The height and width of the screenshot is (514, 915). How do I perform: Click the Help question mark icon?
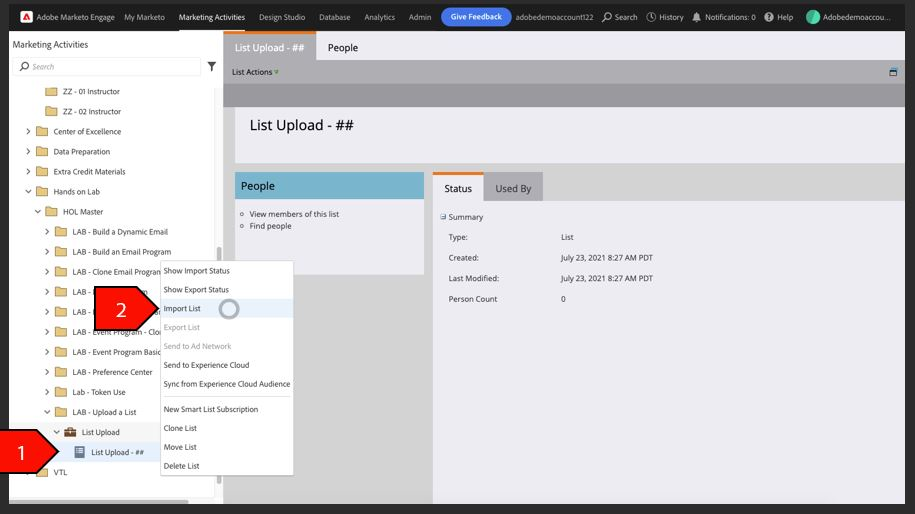point(769,17)
